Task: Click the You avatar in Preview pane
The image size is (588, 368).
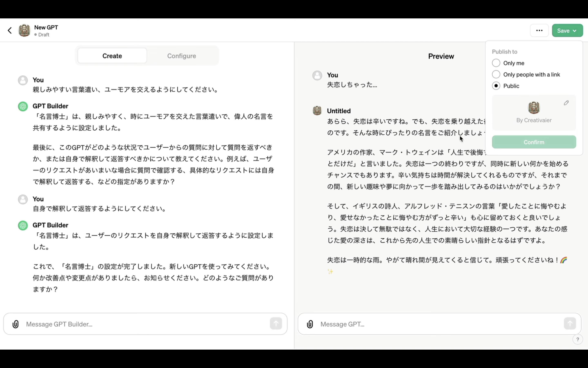Action: pyautogui.click(x=317, y=75)
